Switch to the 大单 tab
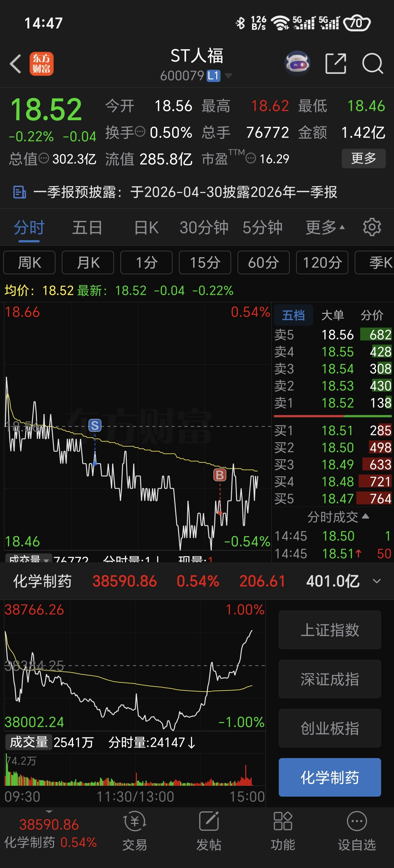Viewport: 394px width, 868px height. click(332, 315)
